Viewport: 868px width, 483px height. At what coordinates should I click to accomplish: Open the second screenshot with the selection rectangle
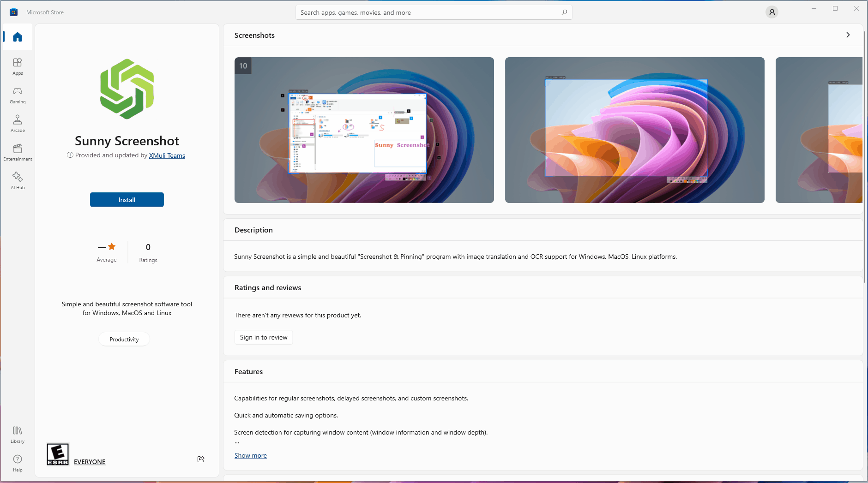pos(635,130)
